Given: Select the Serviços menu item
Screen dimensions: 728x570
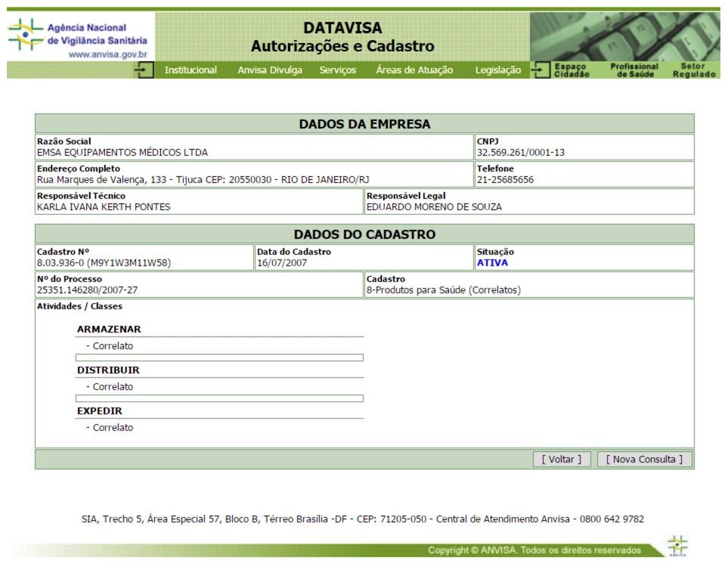Looking at the screenshot, I should tap(337, 70).
